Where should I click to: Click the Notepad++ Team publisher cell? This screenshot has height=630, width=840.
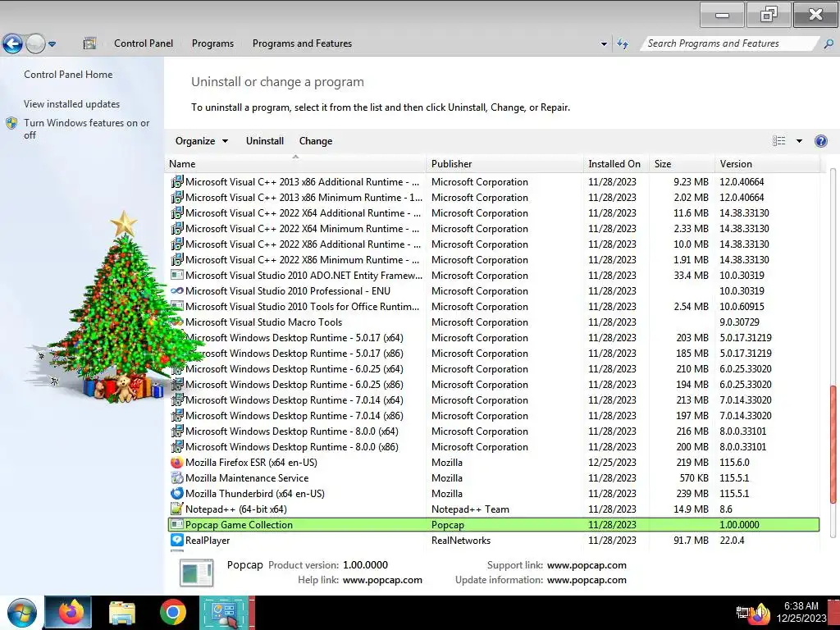coord(470,509)
